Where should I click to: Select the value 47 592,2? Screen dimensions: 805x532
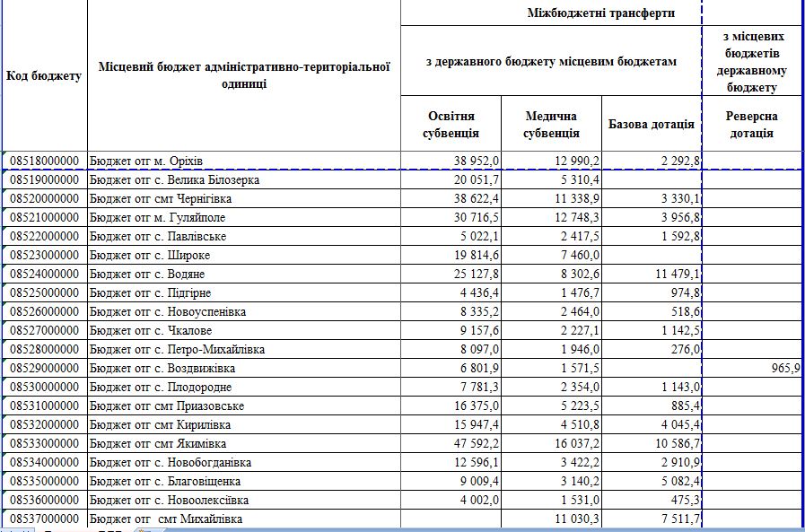click(x=451, y=443)
